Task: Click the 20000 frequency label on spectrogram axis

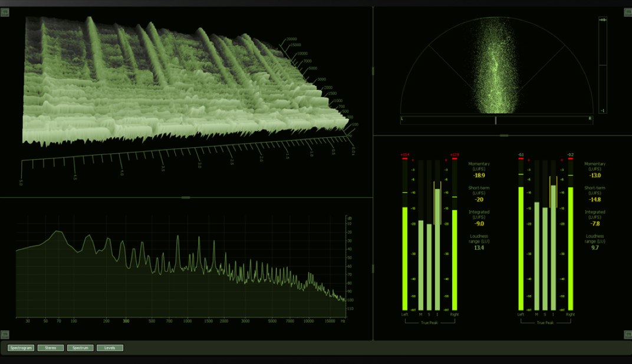Action: point(291,39)
